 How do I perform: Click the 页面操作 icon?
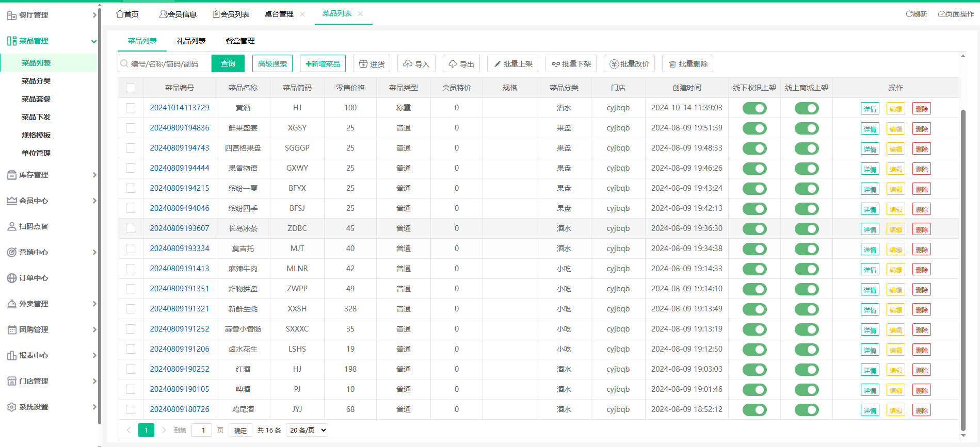[x=942, y=14]
